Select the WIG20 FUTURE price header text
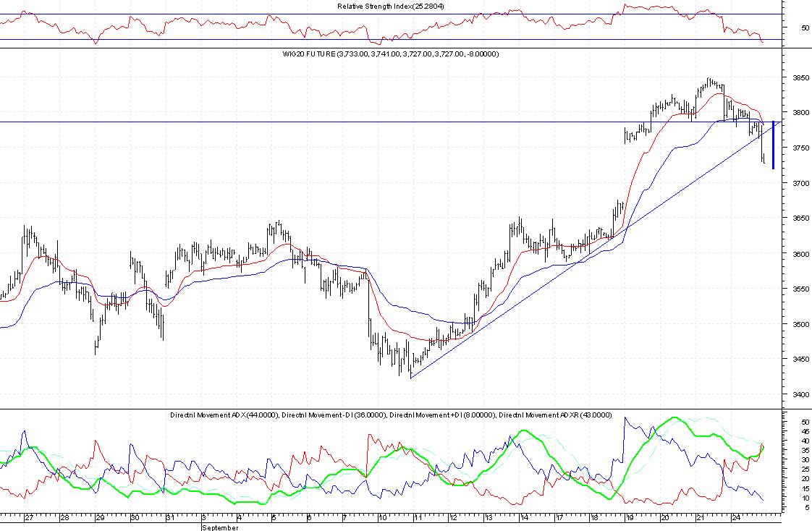 tap(391, 54)
